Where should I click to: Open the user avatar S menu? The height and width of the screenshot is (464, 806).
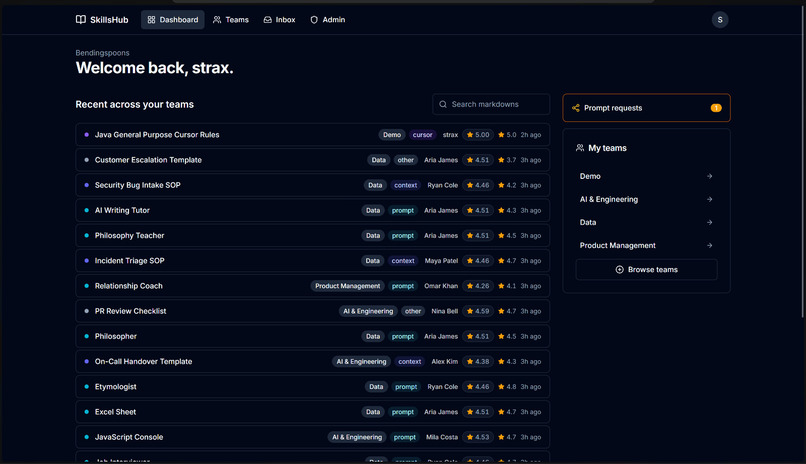[720, 20]
